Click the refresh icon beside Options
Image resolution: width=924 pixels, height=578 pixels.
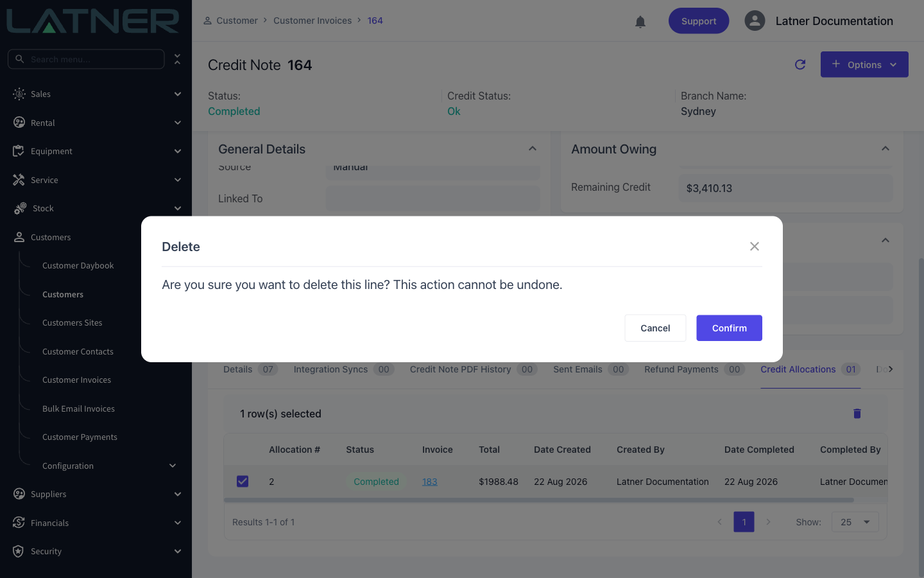[x=800, y=64]
